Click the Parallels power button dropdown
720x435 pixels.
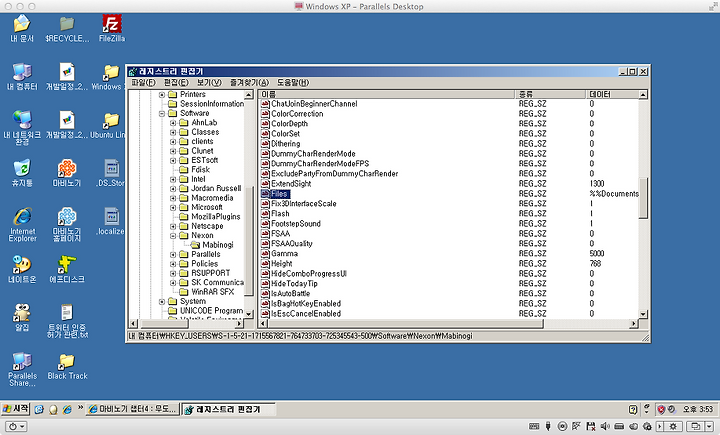pyautogui.click(x=17, y=426)
